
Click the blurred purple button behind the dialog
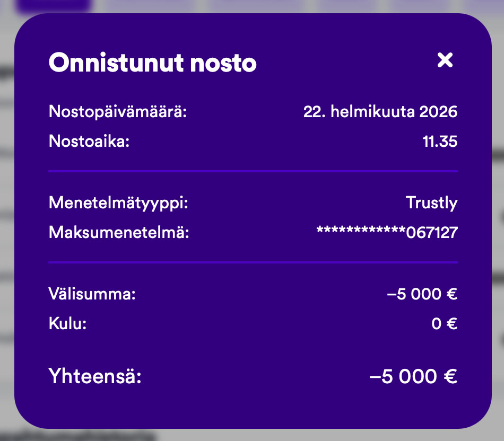tap(53, 5)
